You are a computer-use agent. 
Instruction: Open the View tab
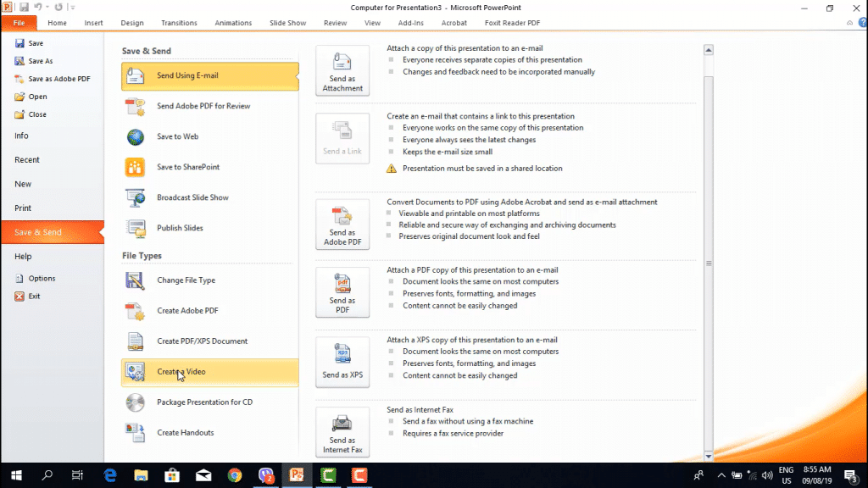[x=373, y=23]
